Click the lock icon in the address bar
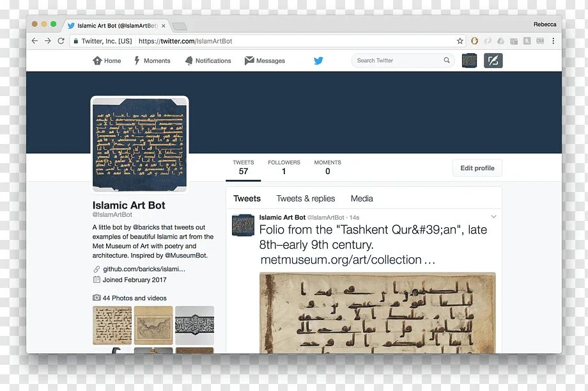 tap(76, 41)
